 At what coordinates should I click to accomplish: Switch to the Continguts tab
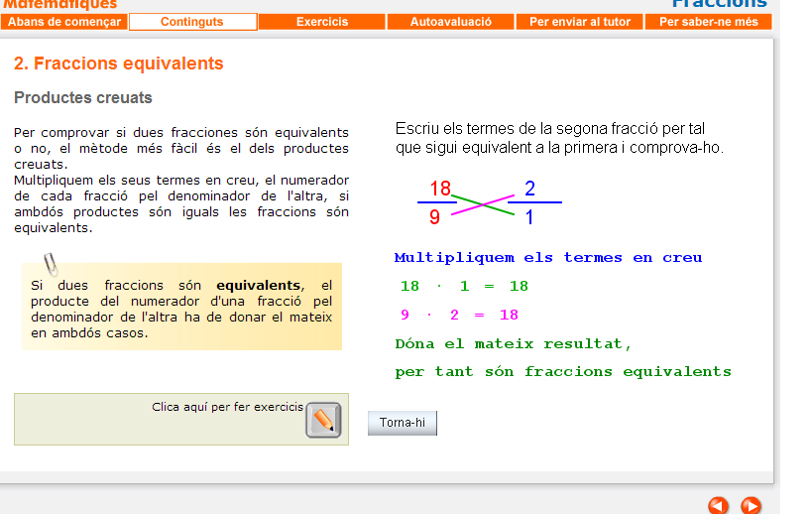point(192,22)
